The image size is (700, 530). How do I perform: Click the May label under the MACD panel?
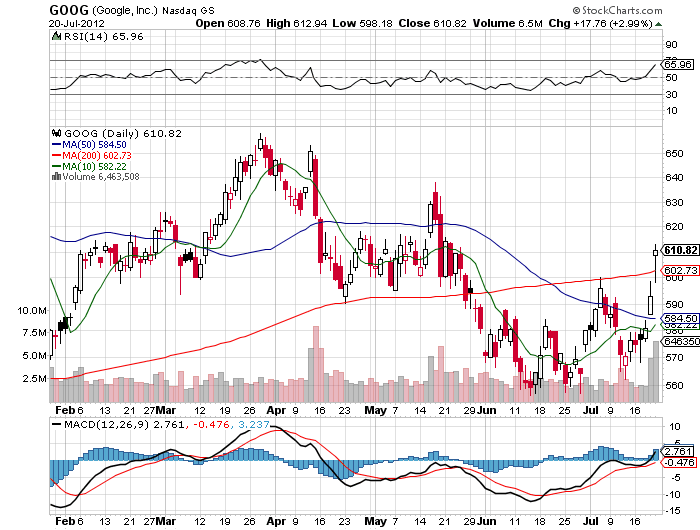(x=375, y=521)
